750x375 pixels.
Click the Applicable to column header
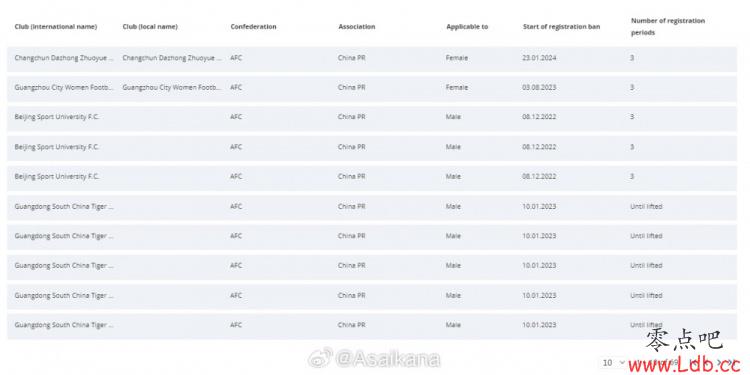[467, 27]
